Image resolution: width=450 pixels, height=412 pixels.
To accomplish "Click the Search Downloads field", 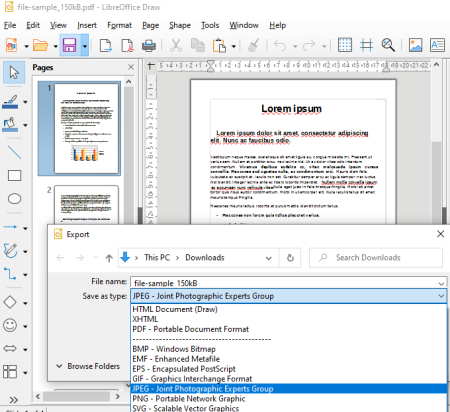I will tap(376, 258).
